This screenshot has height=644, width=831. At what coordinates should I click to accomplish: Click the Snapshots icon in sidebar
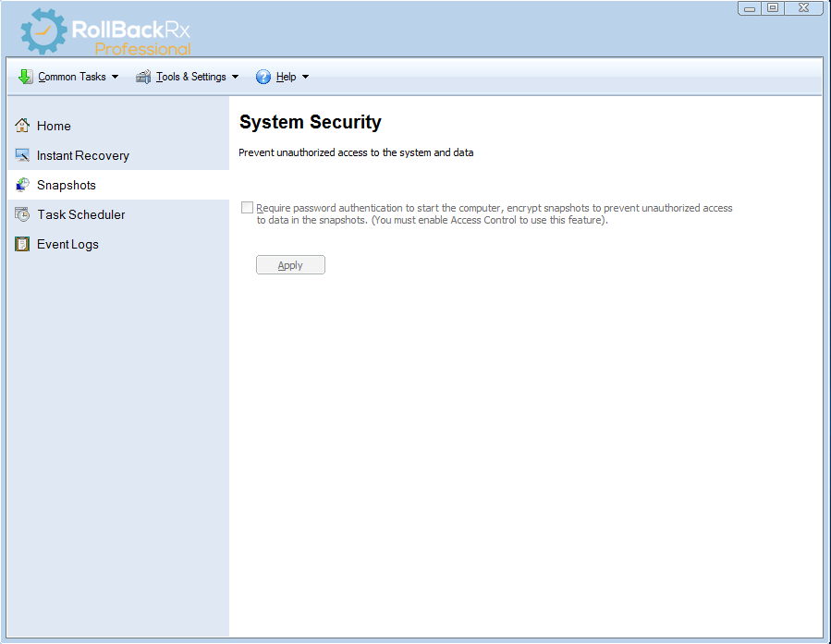point(22,185)
